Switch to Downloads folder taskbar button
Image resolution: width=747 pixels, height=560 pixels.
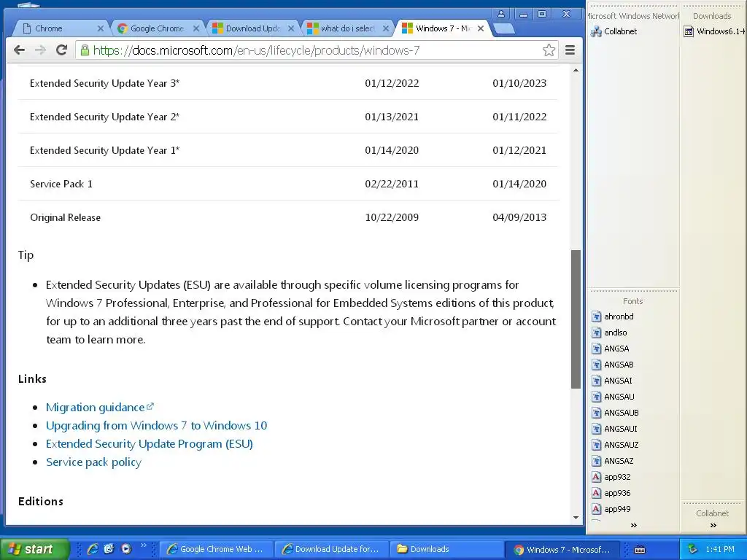point(446,550)
